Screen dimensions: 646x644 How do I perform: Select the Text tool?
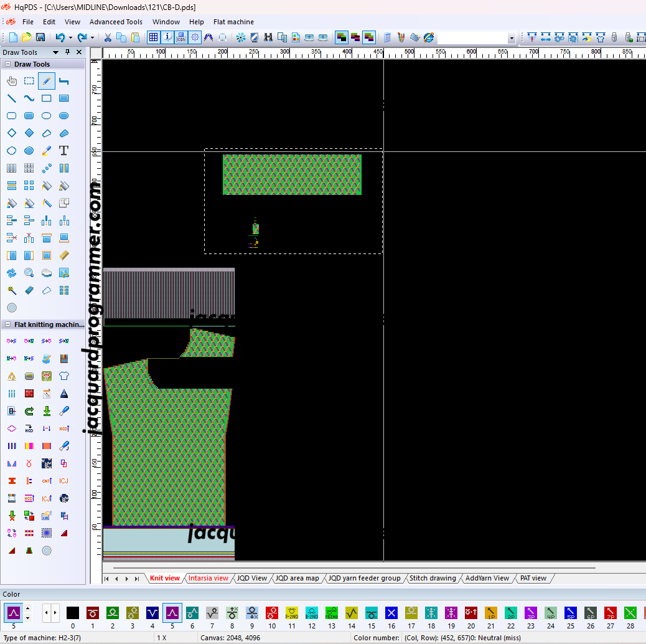(x=63, y=151)
